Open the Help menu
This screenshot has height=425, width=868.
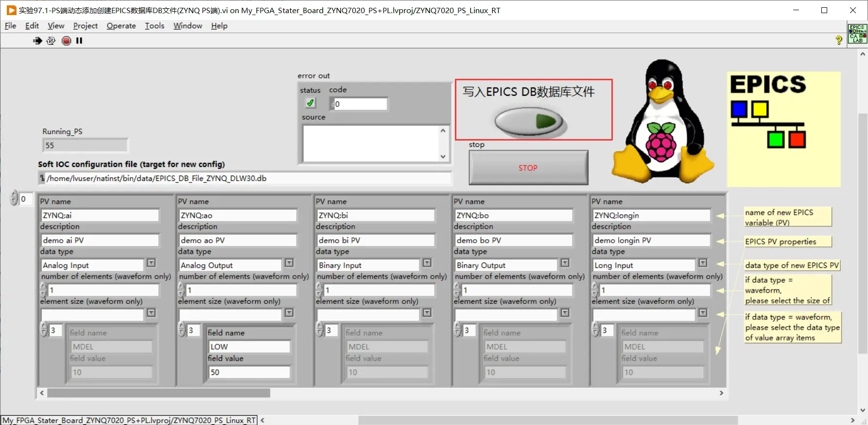(x=219, y=26)
